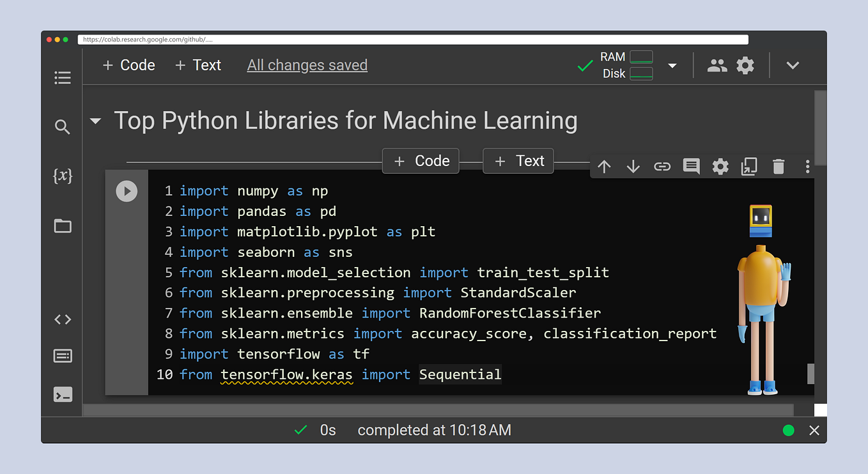
Task: Open the table of contents sidebar
Action: pos(62,77)
